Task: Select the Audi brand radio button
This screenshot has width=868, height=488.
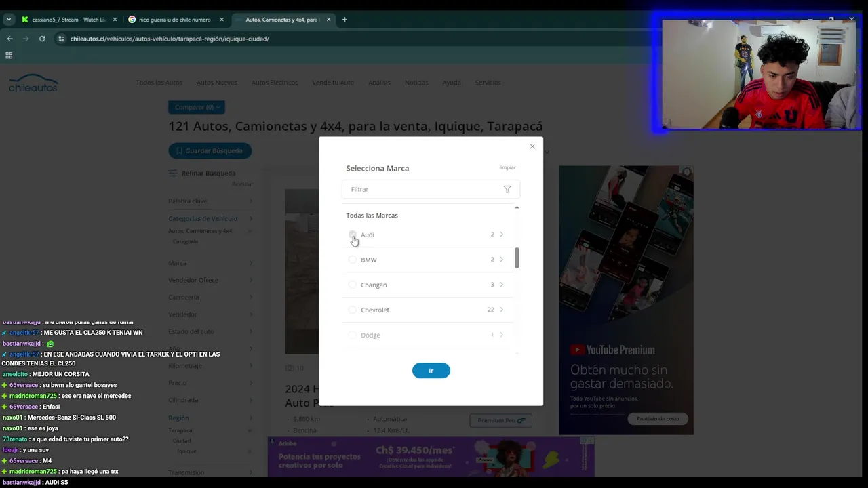Action: pyautogui.click(x=352, y=235)
